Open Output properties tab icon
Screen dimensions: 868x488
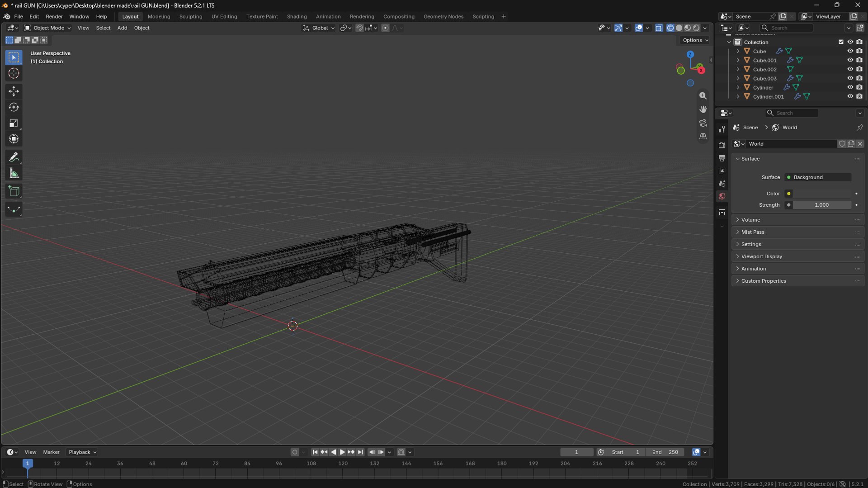[722, 158]
